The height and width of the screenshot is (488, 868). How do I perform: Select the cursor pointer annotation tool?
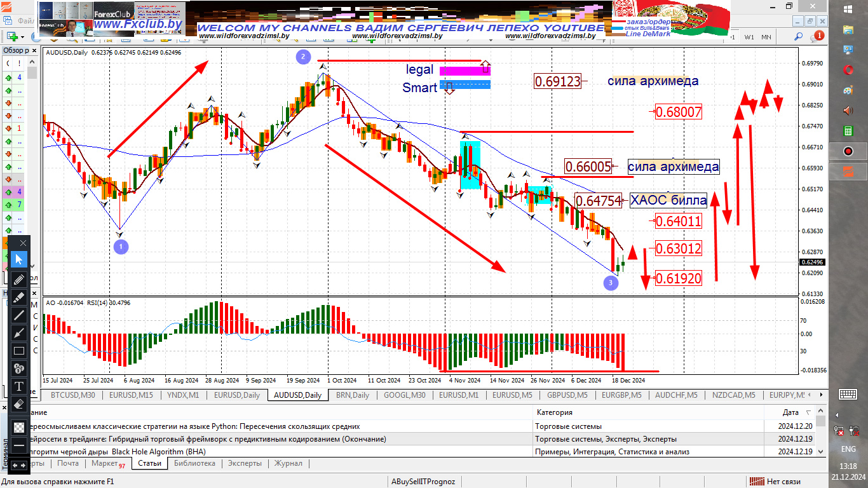click(19, 259)
